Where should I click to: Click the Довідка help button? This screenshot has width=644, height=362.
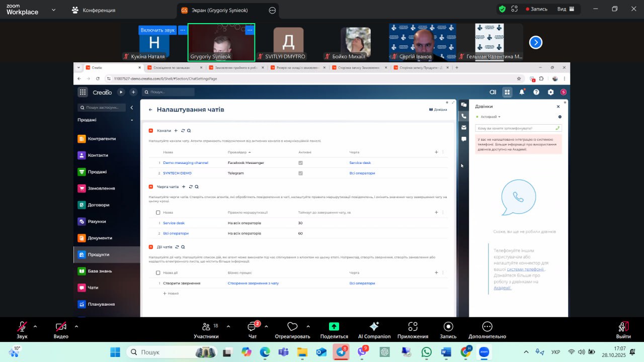click(438, 110)
